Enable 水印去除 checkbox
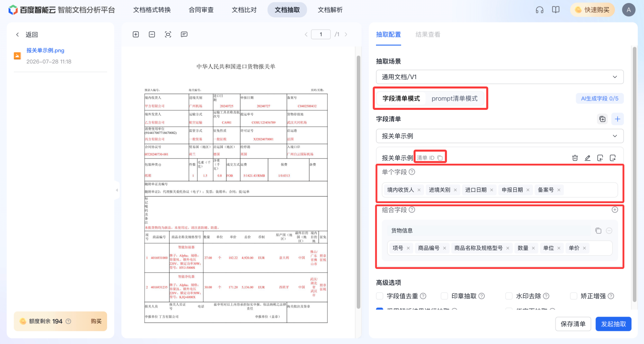Image resolution: width=644 pixels, height=344 pixels. [509, 296]
